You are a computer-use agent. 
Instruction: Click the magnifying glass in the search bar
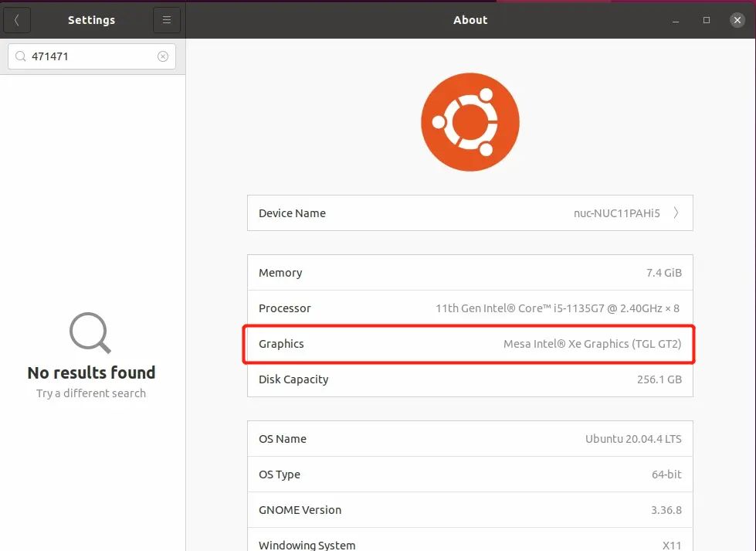21,56
